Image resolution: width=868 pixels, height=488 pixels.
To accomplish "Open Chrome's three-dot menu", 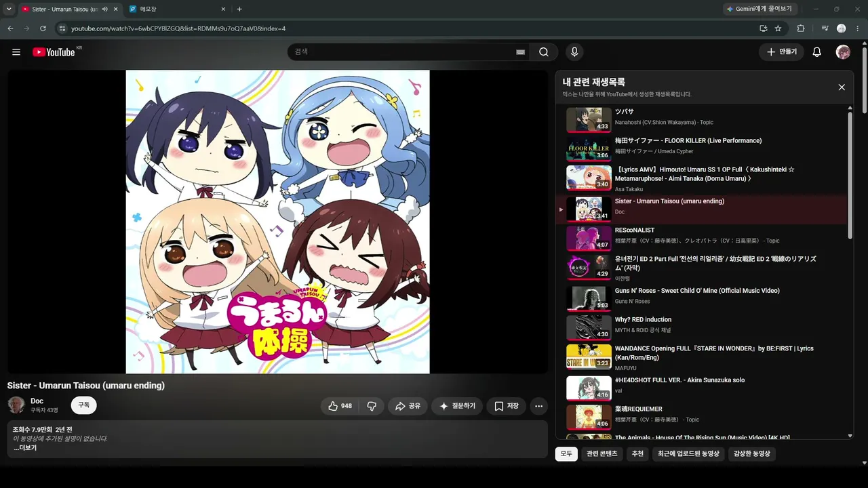I will pos(858,28).
